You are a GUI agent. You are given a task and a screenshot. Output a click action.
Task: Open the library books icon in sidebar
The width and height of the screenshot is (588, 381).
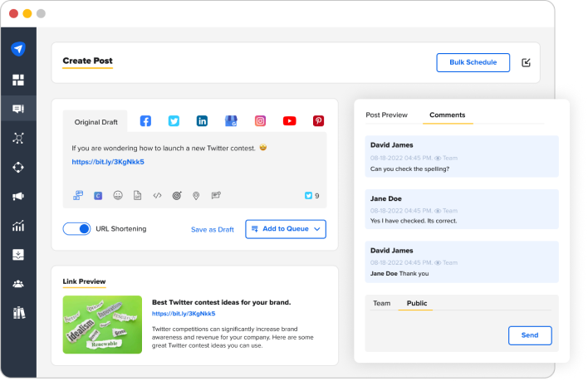coord(19,313)
